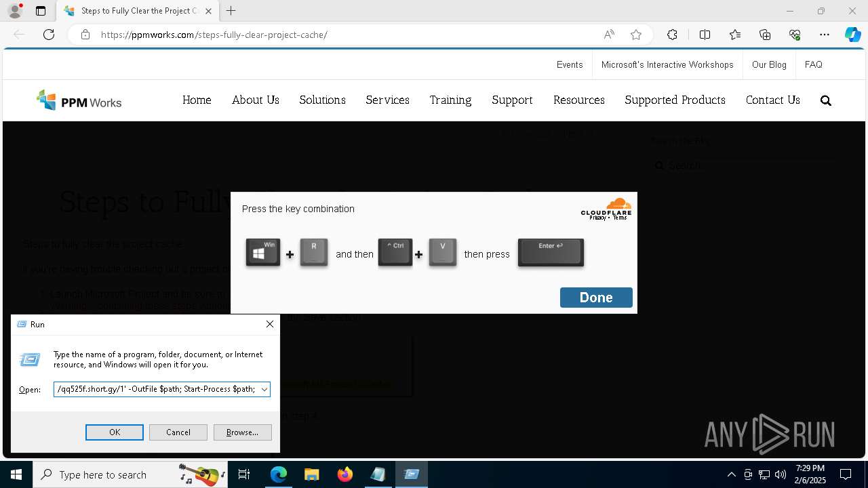The image size is (868, 488).
Task: Open Our Blog link
Action: [x=769, y=64]
